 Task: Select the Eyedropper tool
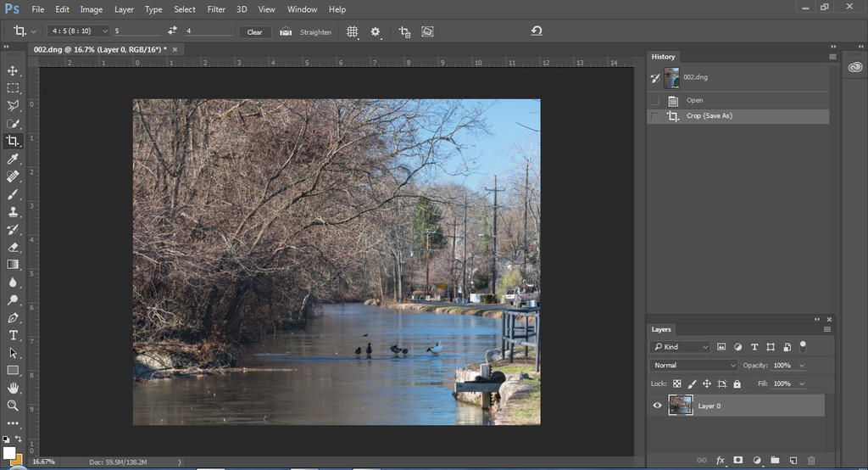click(x=13, y=159)
